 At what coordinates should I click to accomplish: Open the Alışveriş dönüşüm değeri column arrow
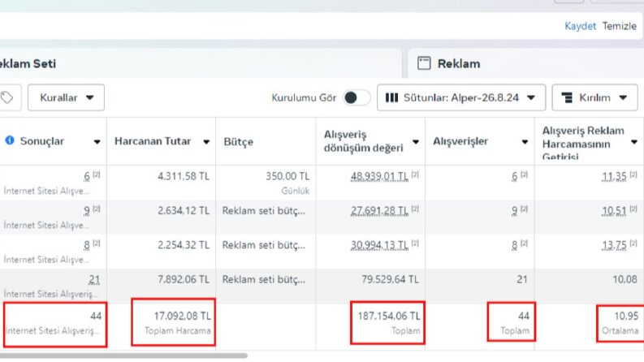[x=416, y=142]
